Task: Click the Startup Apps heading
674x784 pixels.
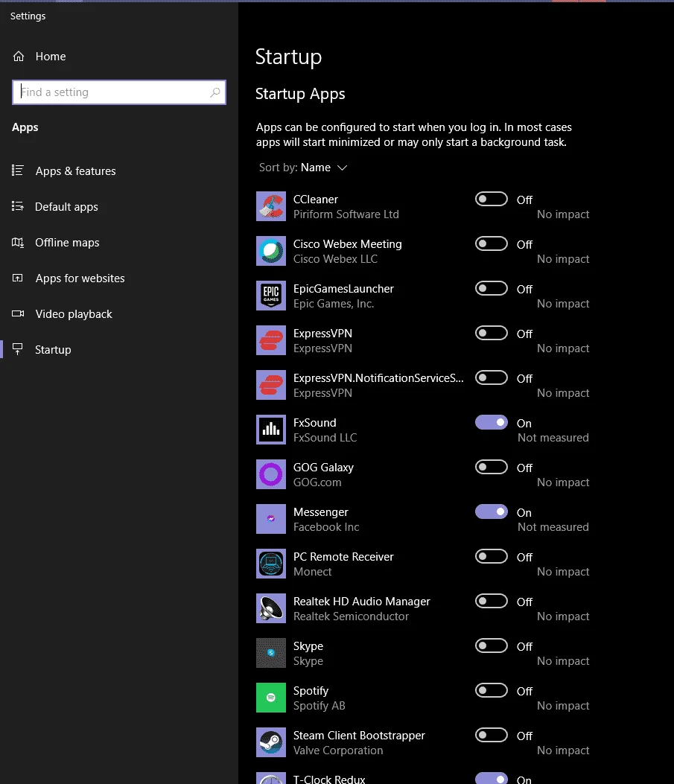Action: (x=300, y=94)
